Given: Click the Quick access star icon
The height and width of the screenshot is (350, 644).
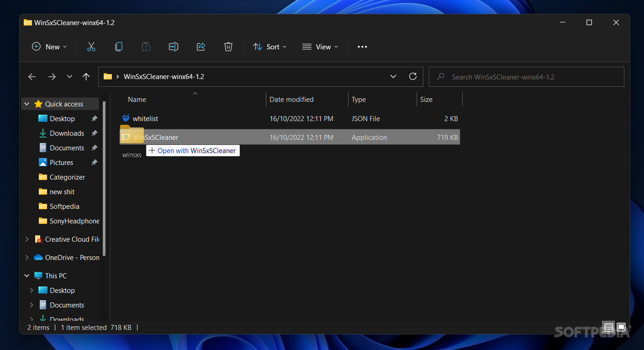Looking at the screenshot, I should pos(38,104).
